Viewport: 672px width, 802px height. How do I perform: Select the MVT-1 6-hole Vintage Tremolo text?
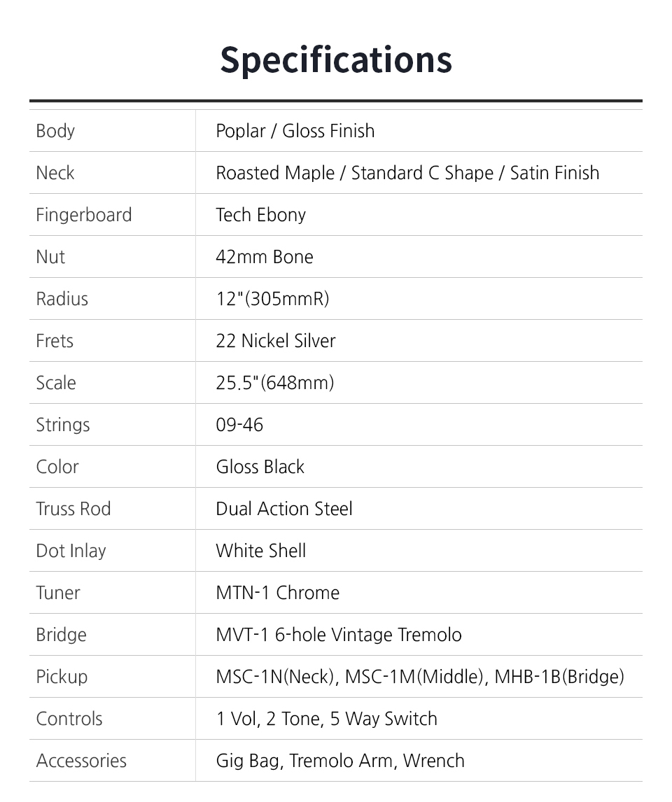pyautogui.click(x=339, y=635)
